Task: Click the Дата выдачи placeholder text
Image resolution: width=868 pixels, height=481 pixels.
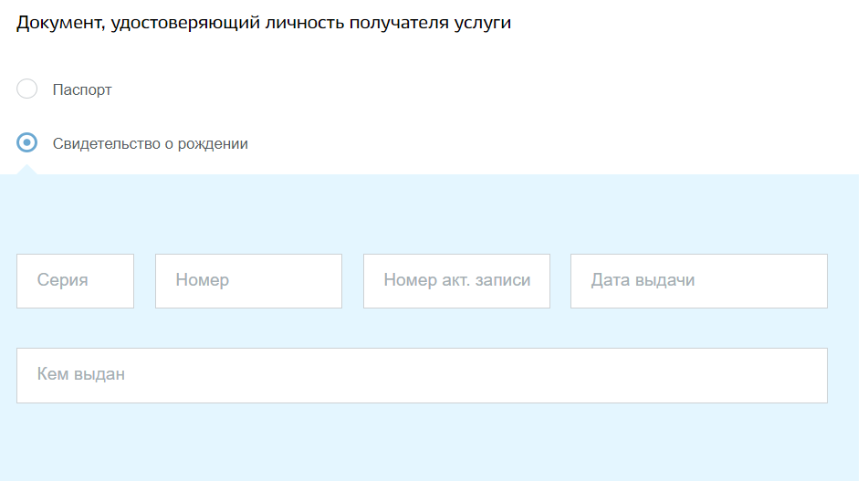Action: (643, 280)
